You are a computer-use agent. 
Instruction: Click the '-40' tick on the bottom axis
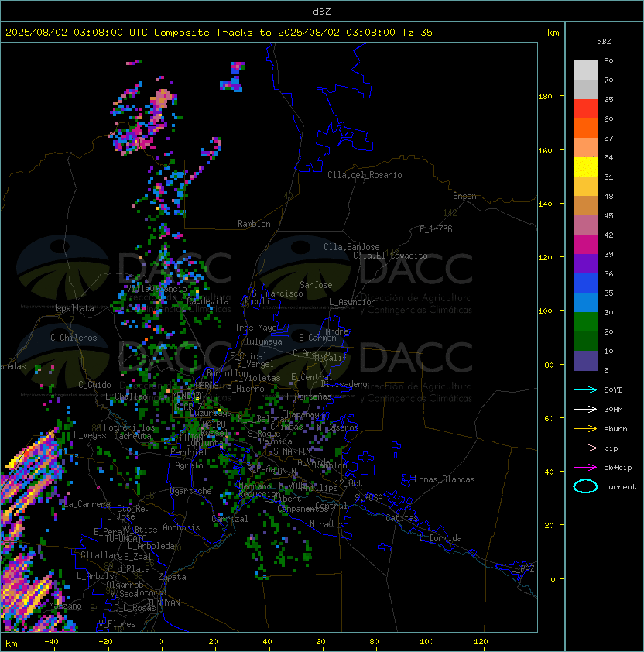tap(51, 642)
